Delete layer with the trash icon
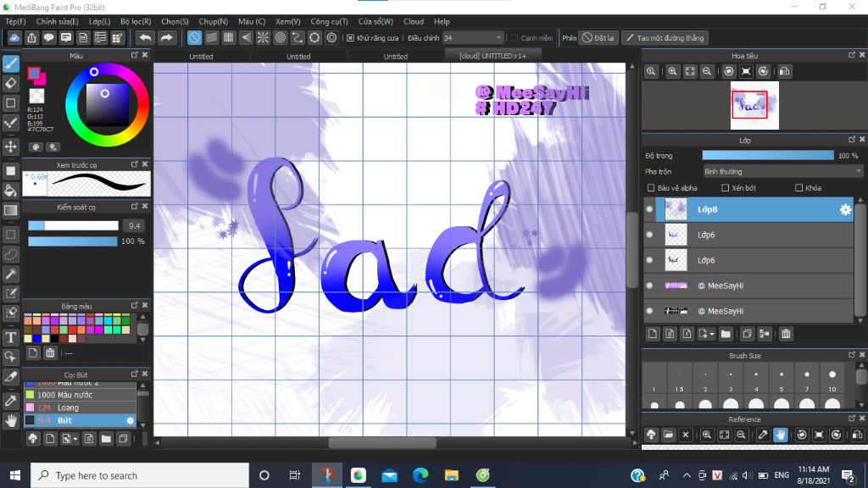868x488 pixels. (786, 334)
